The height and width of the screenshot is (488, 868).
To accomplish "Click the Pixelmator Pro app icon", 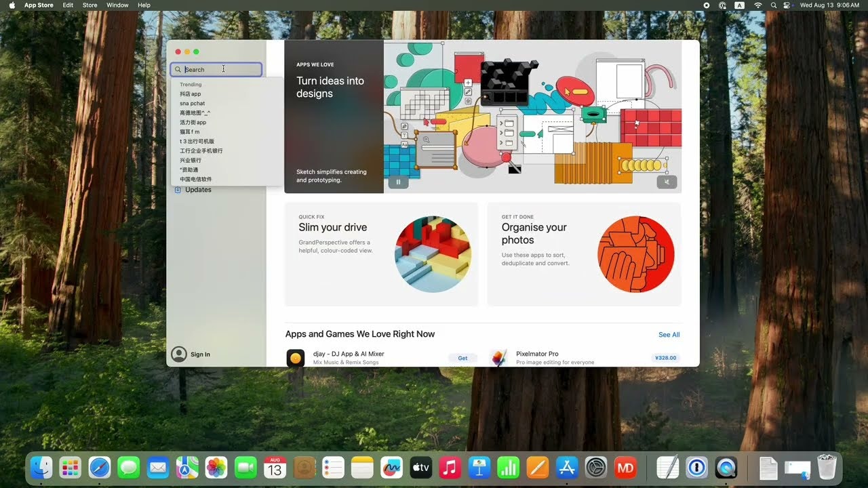I will (x=498, y=358).
